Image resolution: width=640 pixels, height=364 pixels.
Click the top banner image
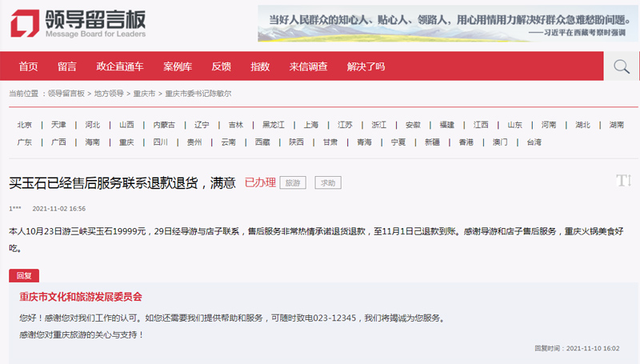448,24
